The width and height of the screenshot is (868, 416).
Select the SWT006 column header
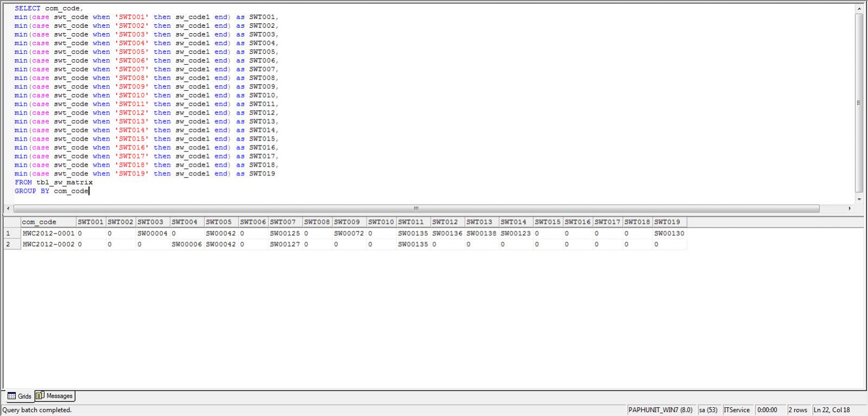coord(253,222)
